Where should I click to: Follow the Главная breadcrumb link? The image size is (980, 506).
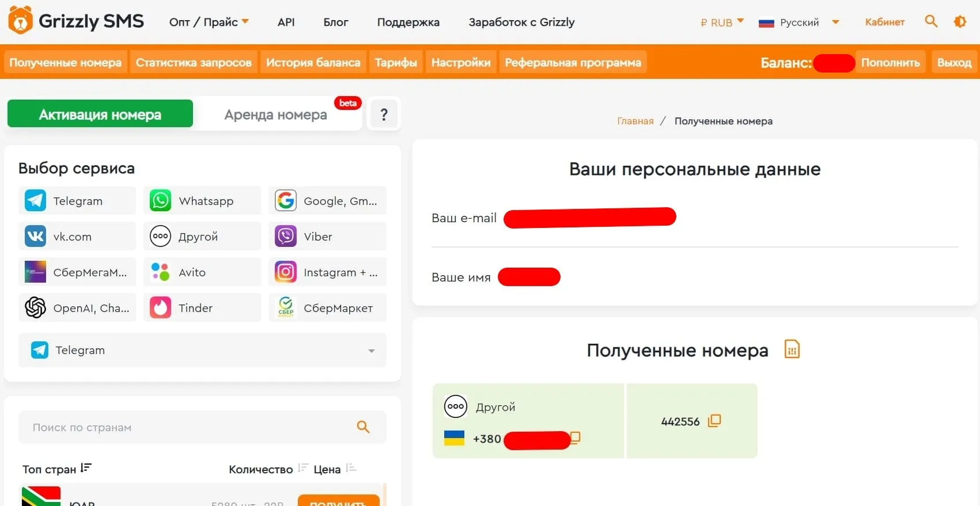635,121
